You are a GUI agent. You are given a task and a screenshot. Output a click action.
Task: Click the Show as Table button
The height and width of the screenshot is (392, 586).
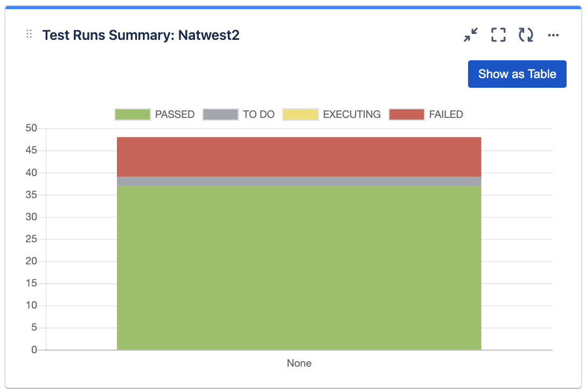(x=517, y=74)
